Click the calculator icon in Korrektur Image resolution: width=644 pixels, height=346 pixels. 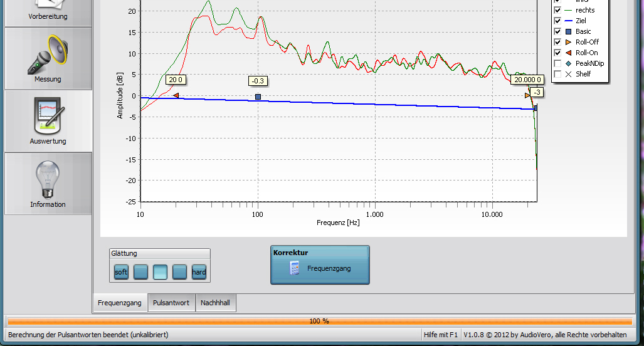click(x=293, y=268)
